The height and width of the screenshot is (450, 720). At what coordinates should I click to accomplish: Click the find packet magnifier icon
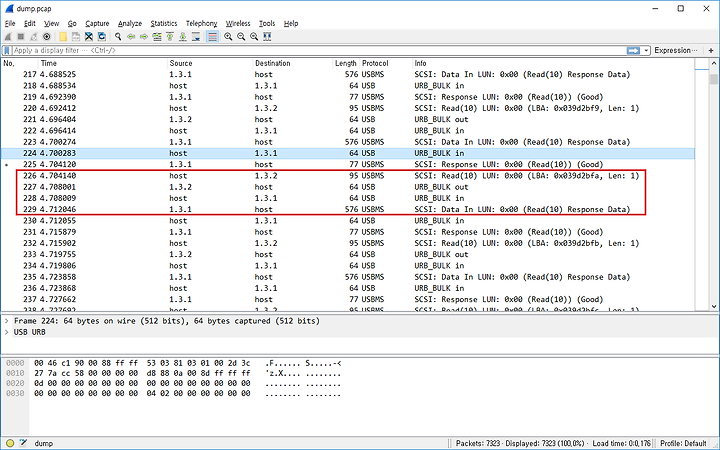[118, 37]
